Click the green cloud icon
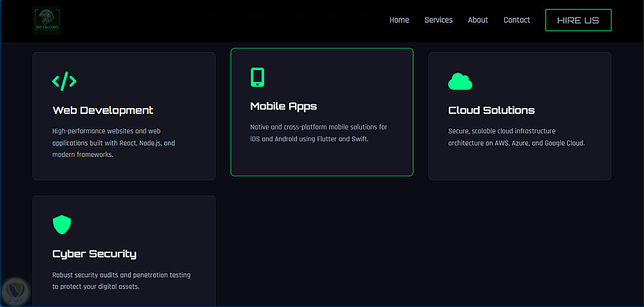The height and width of the screenshot is (307, 644). 460,81
